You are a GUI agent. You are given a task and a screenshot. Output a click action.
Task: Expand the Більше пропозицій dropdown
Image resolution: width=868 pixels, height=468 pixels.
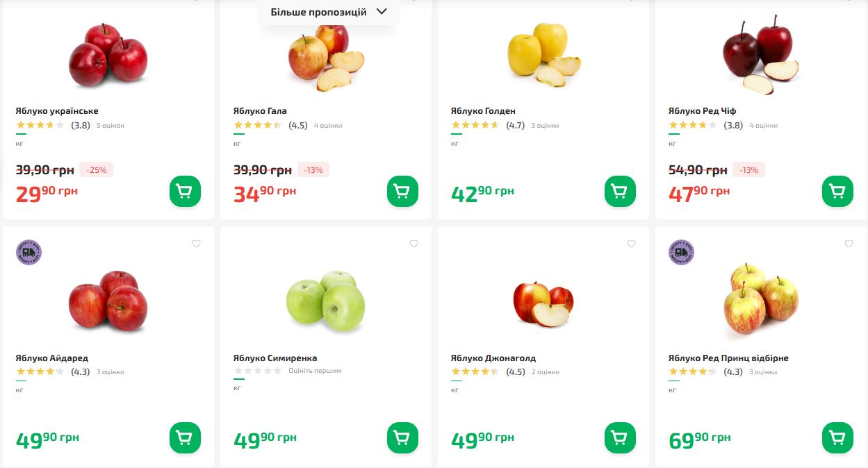click(x=329, y=12)
